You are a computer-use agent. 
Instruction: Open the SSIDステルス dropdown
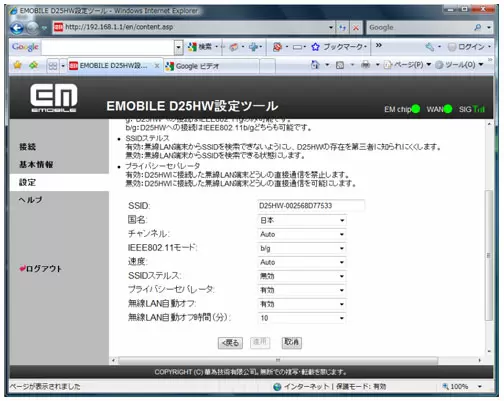click(302, 276)
